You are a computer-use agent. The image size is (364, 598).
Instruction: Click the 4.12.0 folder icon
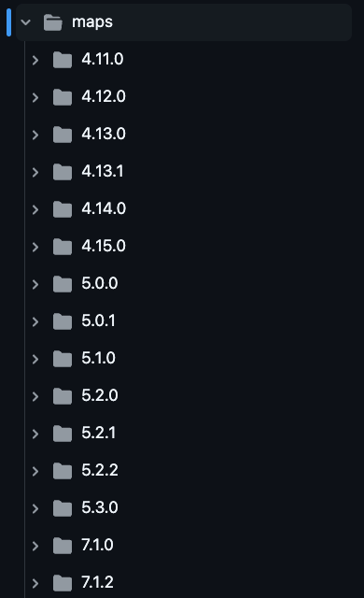click(63, 97)
